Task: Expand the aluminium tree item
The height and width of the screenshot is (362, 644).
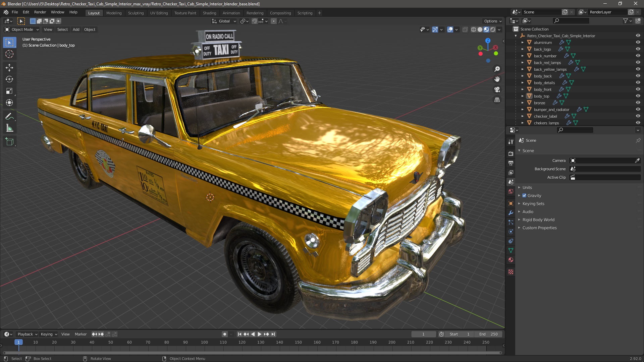Action: pos(522,43)
